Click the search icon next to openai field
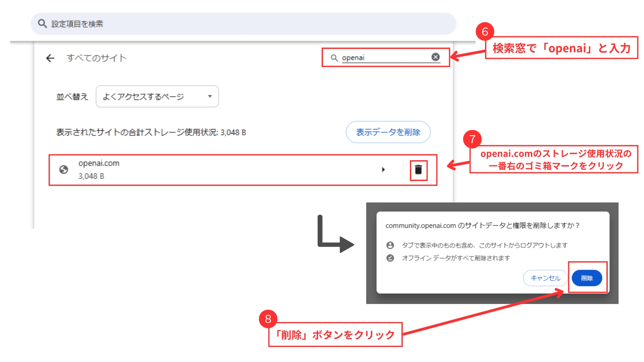 click(334, 58)
